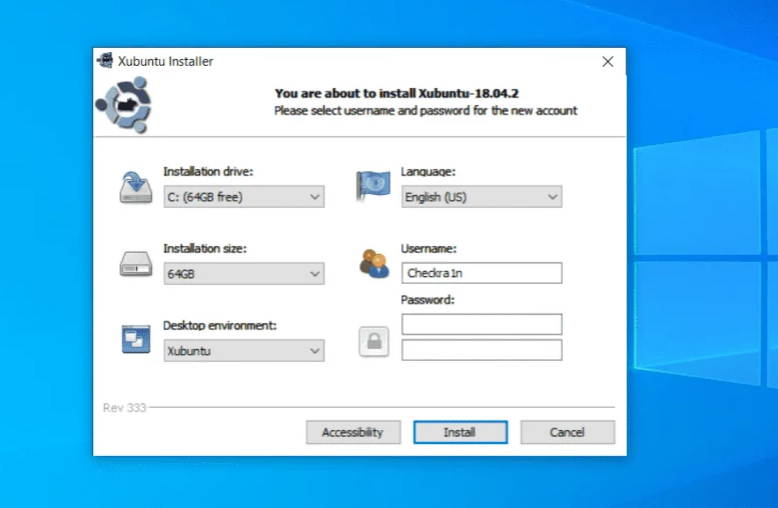
Task: Click the 'Language:' label
Action: pos(428,172)
